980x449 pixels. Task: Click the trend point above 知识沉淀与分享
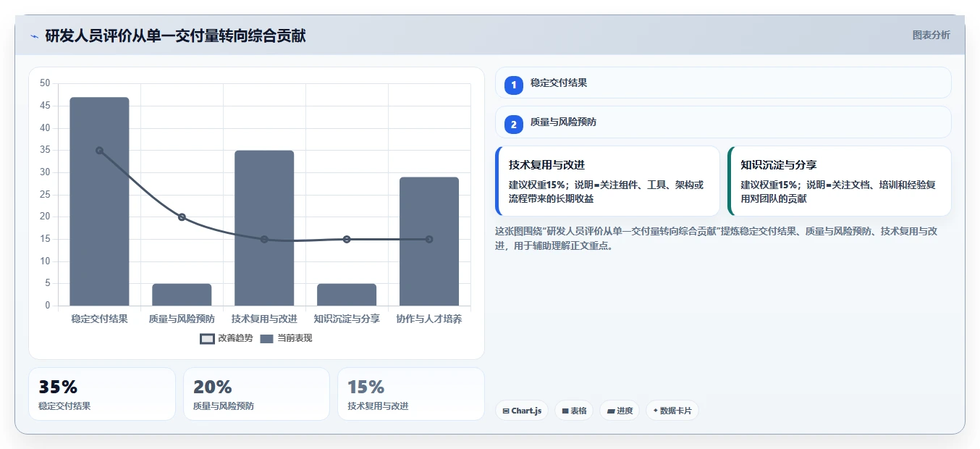pos(347,240)
